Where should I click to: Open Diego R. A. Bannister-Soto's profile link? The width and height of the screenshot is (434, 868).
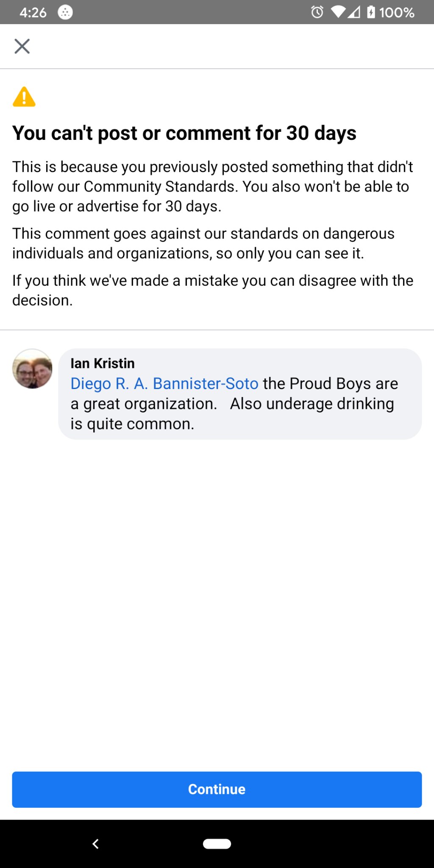click(164, 384)
